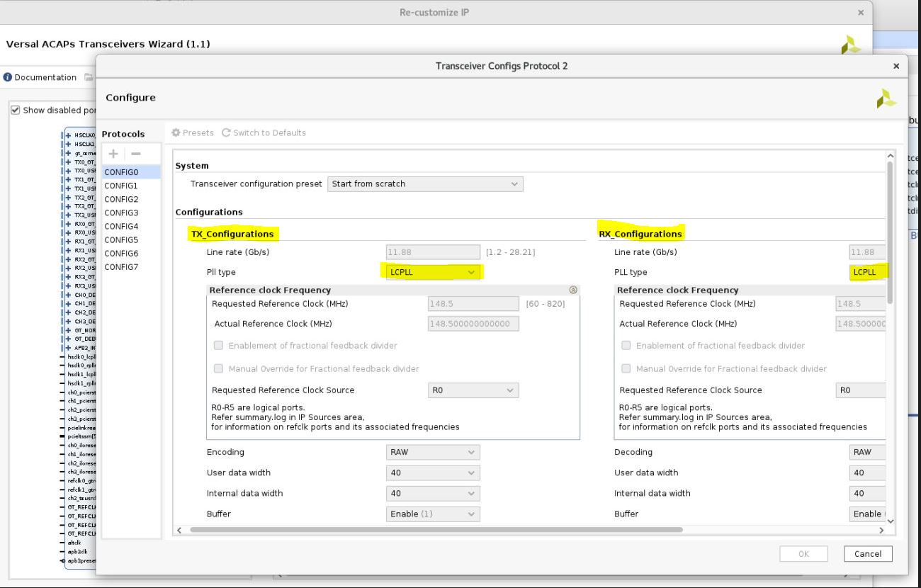921x588 pixels.
Task: Open TX Requested Reference Clock Source dropdown
Action: coord(473,390)
